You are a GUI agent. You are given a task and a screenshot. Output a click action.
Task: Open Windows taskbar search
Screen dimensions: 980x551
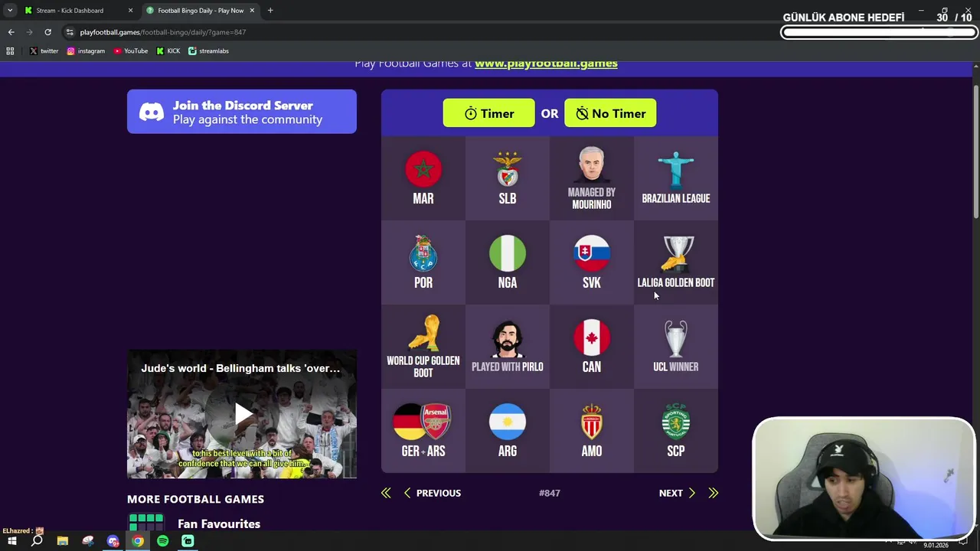click(37, 541)
